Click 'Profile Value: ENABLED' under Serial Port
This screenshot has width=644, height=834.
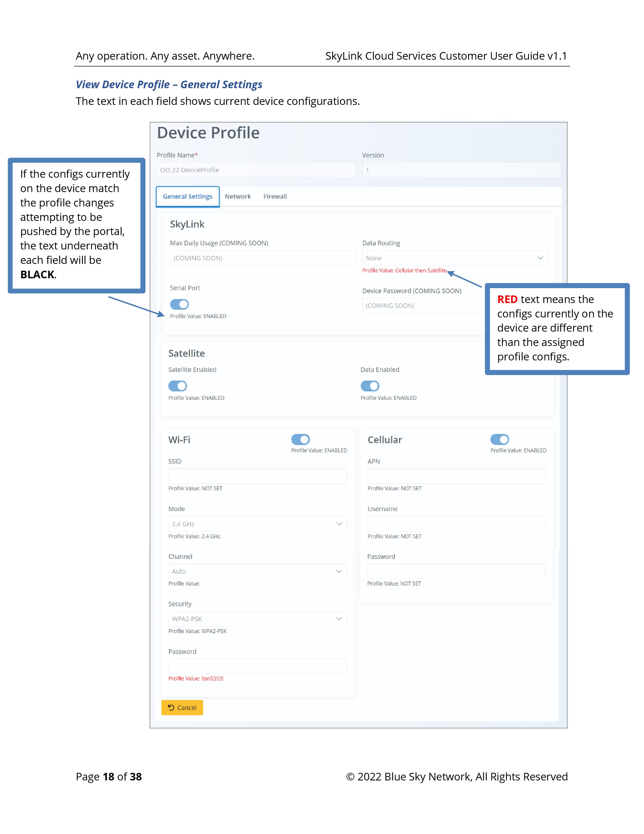point(198,316)
